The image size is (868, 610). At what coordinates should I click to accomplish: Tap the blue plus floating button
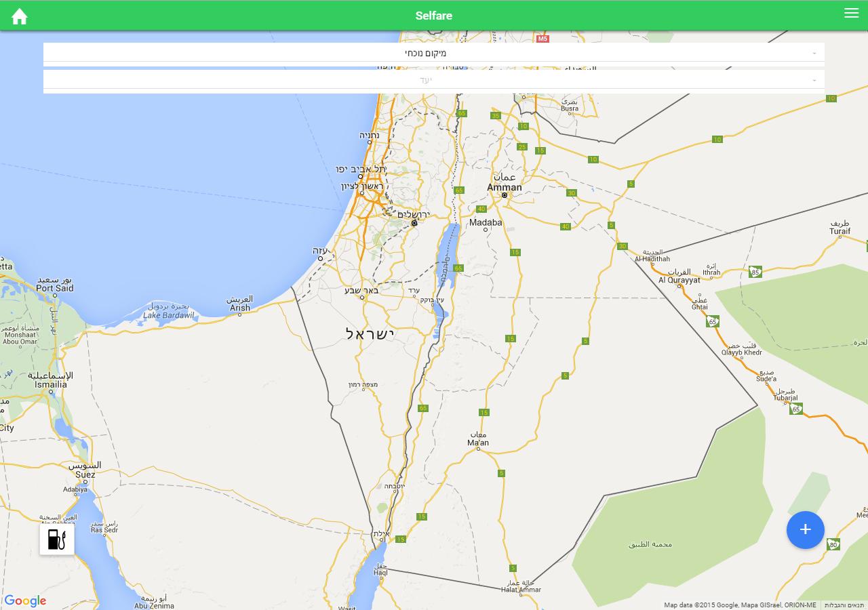point(806,530)
